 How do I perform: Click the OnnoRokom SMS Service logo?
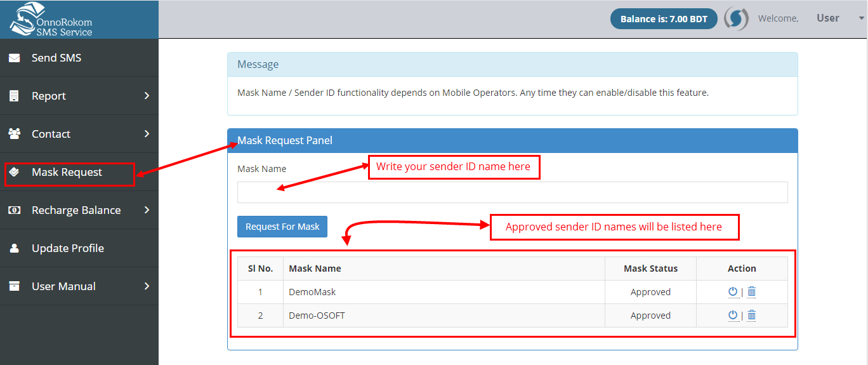coord(51,19)
